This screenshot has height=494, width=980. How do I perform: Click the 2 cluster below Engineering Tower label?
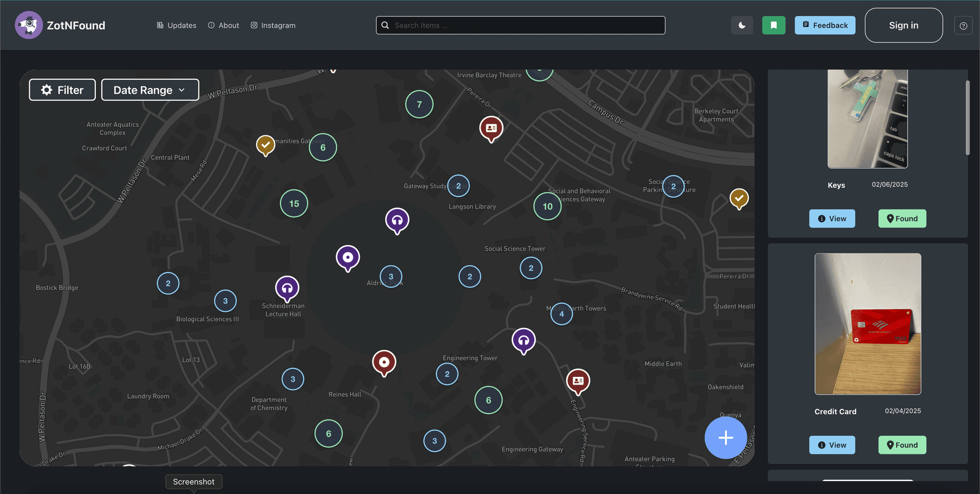pyautogui.click(x=447, y=374)
